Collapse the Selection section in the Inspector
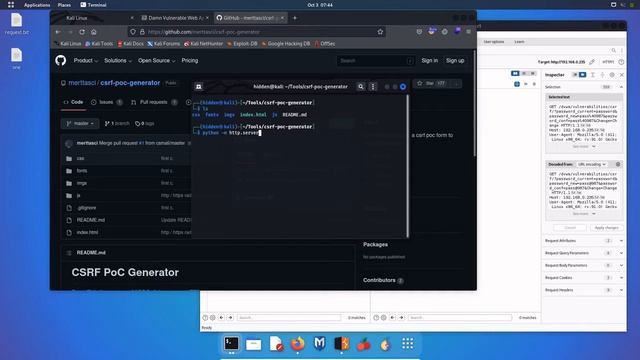Screen dimensions: 640x360 click(x=621, y=87)
